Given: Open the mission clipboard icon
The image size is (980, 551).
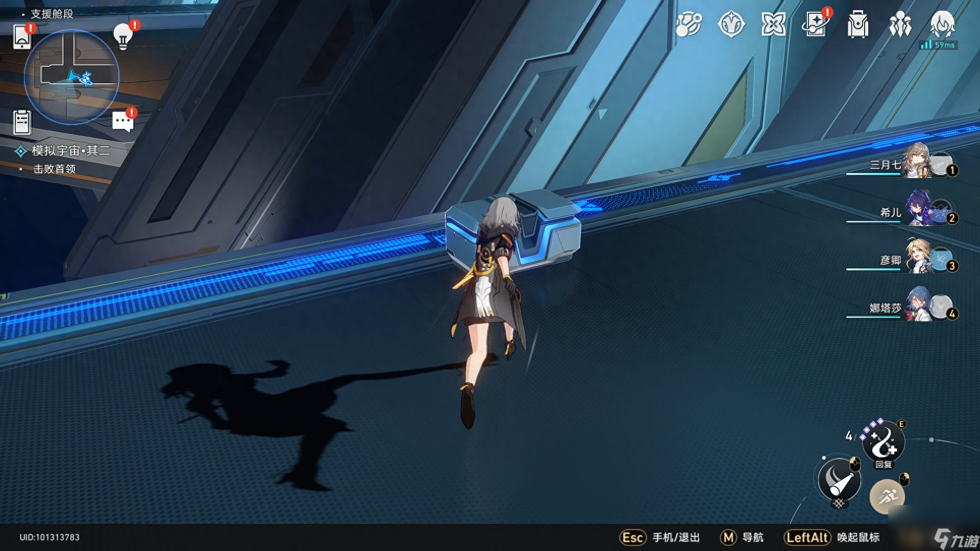Looking at the screenshot, I should pyautogui.click(x=22, y=122).
